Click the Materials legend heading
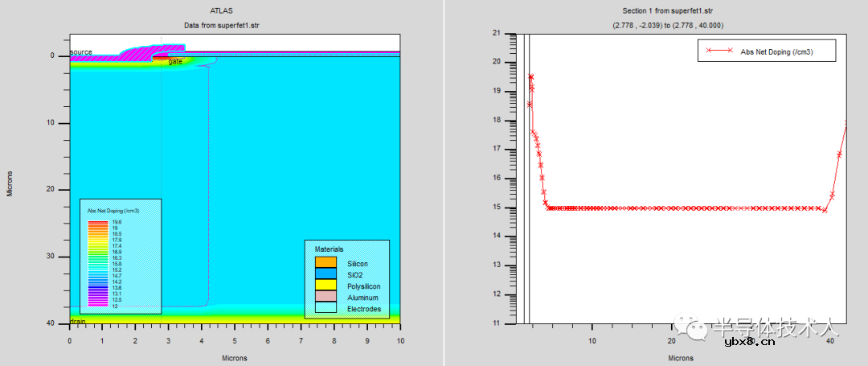This screenshot has width=868, height=366. 329,249
